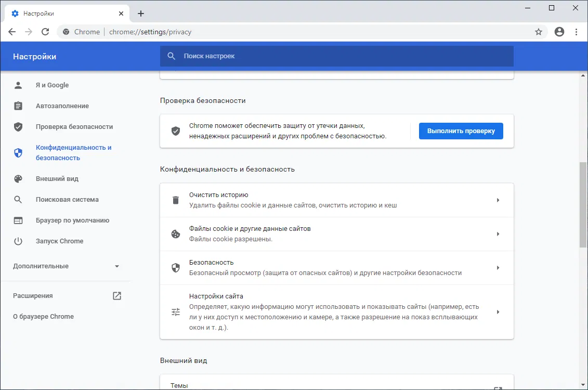
Task: Select Автозаполнение in the sidebar
Action: 62,106
